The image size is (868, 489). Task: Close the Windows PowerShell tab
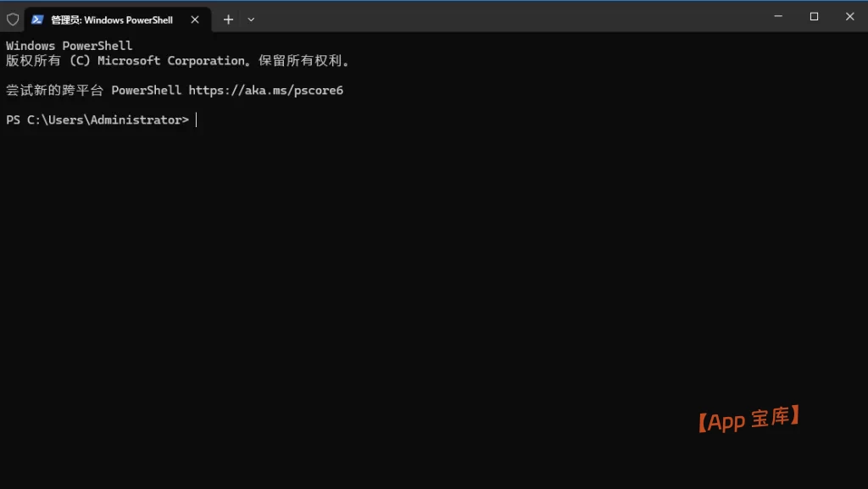point(195,19)
